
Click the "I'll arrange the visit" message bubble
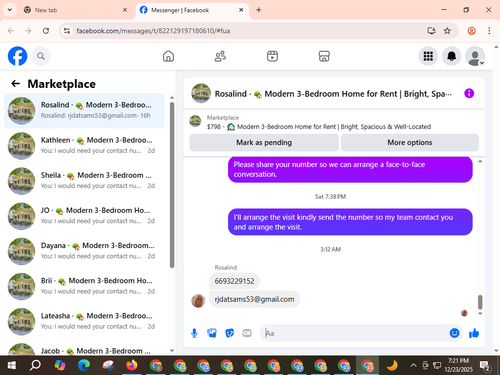(x=350, y=222)
